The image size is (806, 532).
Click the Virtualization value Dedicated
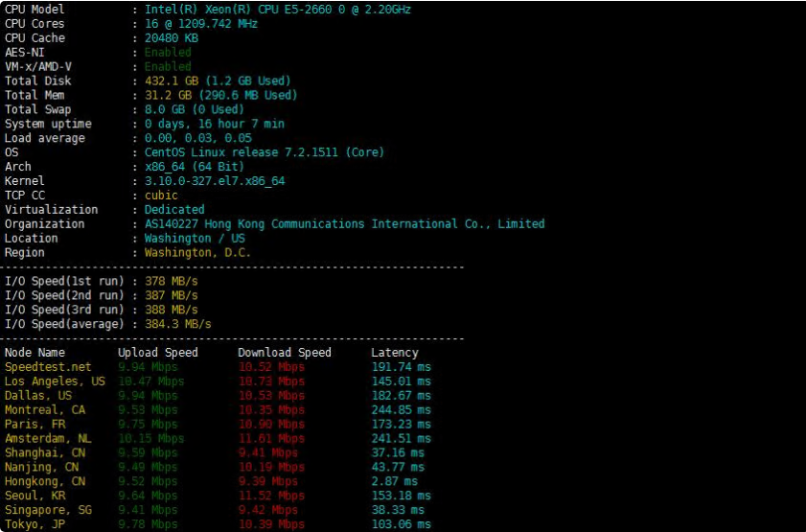(x=174, y=210)
